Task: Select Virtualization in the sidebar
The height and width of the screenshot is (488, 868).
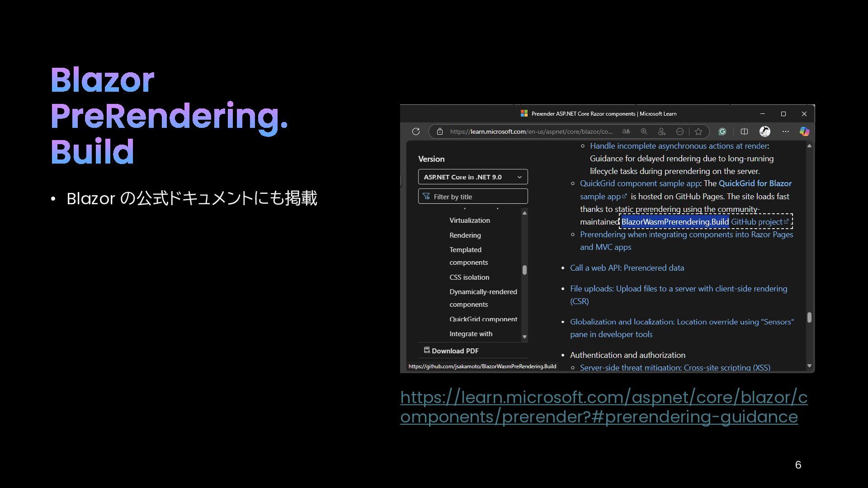Action: pos(470,221)
